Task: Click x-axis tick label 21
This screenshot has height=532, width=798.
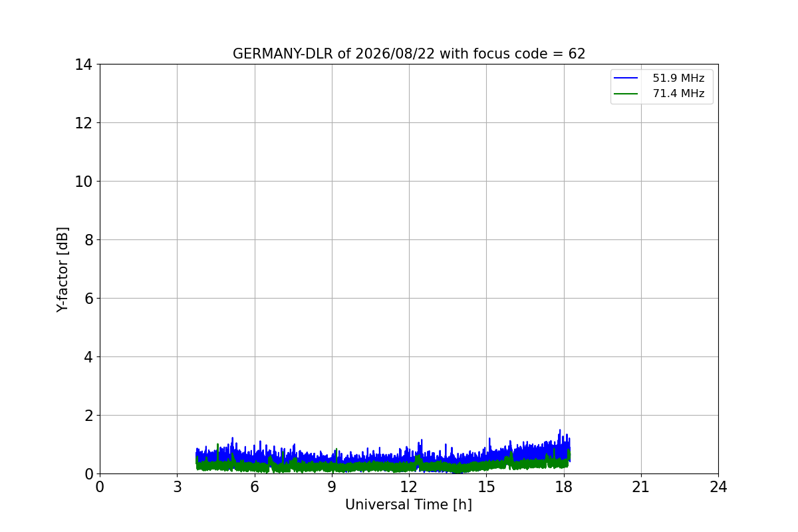Action: click(641, 487)
